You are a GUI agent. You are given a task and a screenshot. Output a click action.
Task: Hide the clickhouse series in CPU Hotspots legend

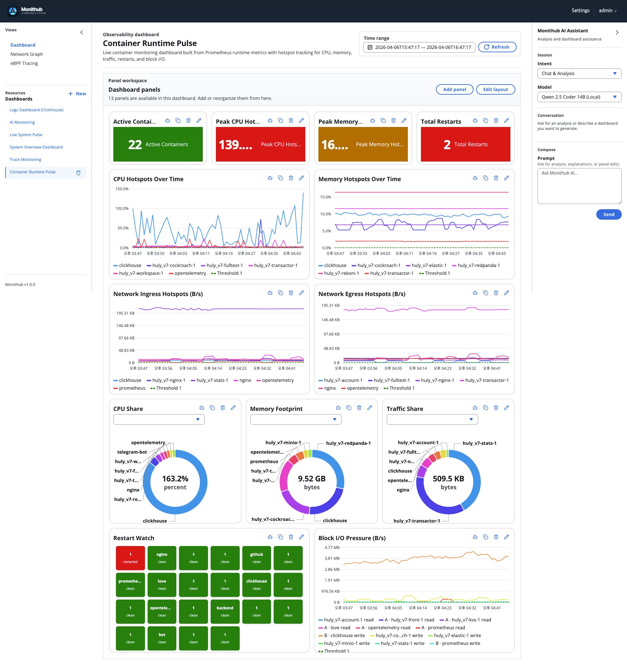130,265
